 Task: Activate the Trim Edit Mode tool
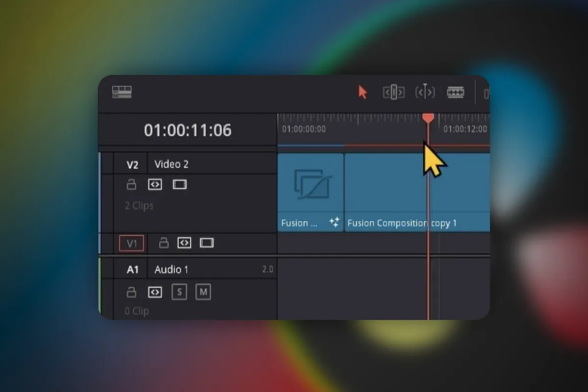click(x=393, y=92)
